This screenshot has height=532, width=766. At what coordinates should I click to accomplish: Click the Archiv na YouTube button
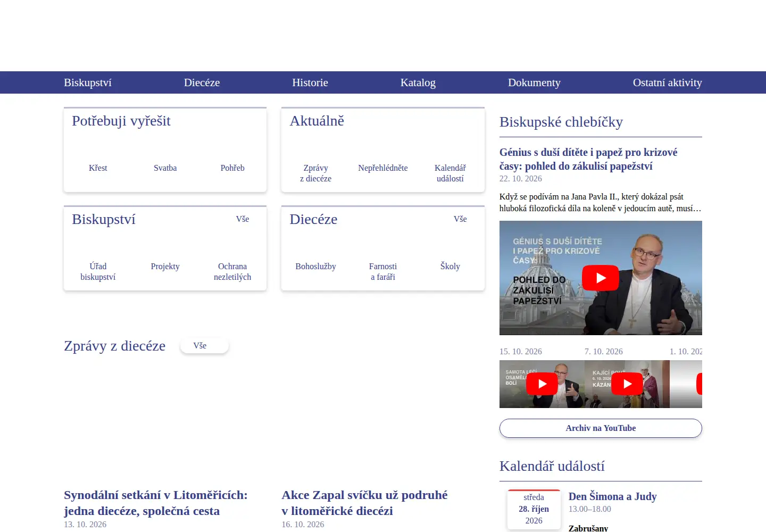(x=601, y=428)
